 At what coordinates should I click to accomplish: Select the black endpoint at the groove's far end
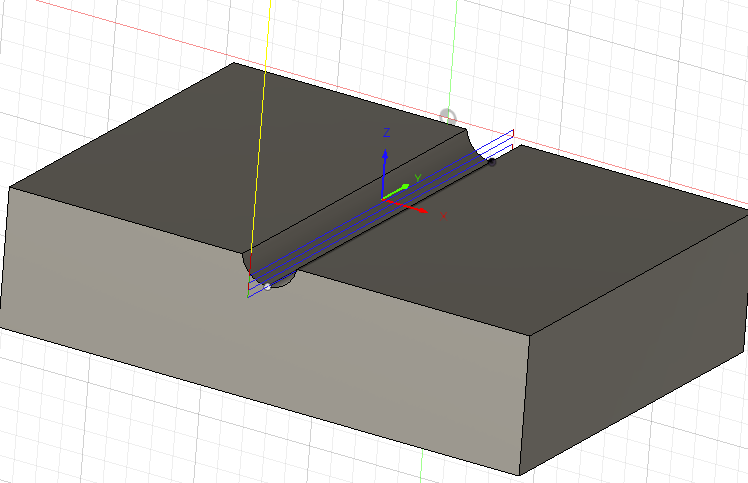coord(491,162)
